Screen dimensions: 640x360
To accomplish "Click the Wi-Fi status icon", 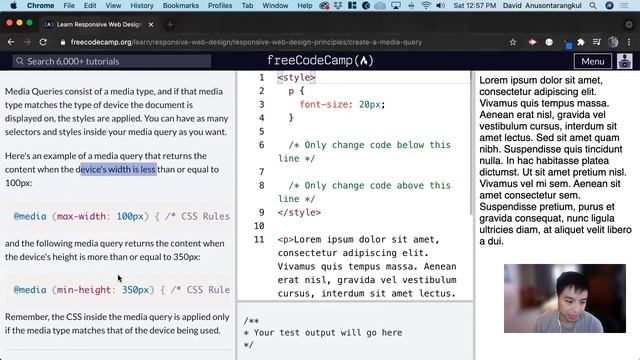I will [426, 6].
